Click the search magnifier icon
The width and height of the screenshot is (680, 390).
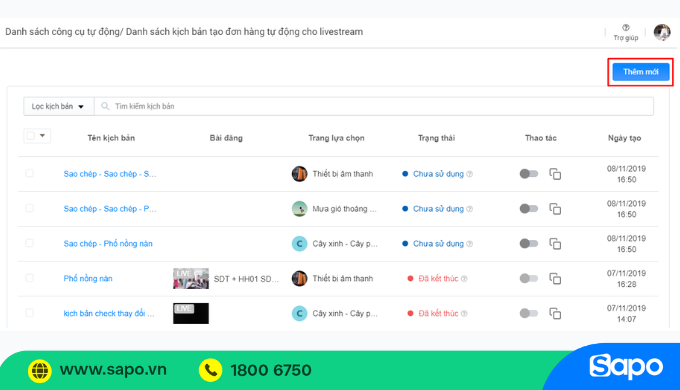point(105,106)
